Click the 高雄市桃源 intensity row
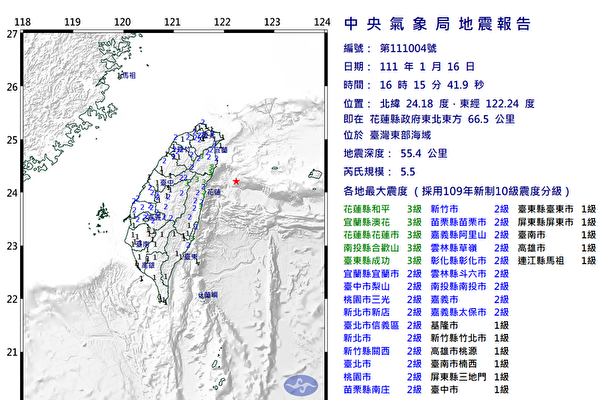 click(470, 351)
